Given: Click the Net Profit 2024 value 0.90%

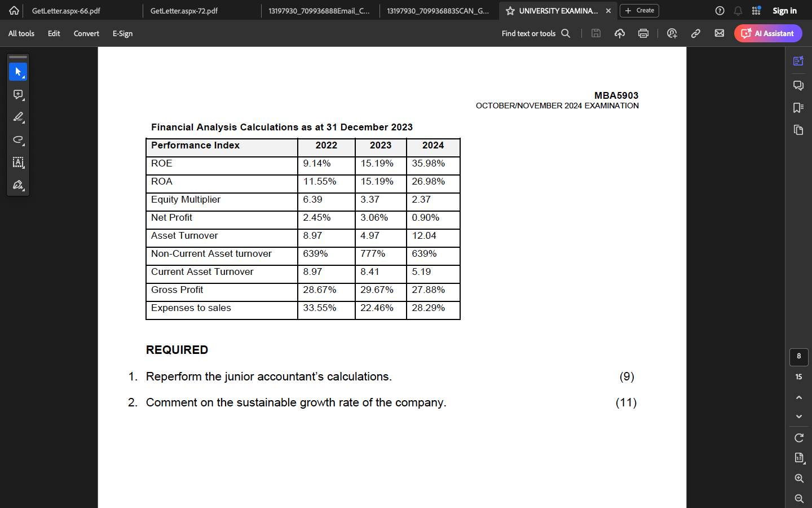Looking at the screenshot, I should (x=425, y=217).
